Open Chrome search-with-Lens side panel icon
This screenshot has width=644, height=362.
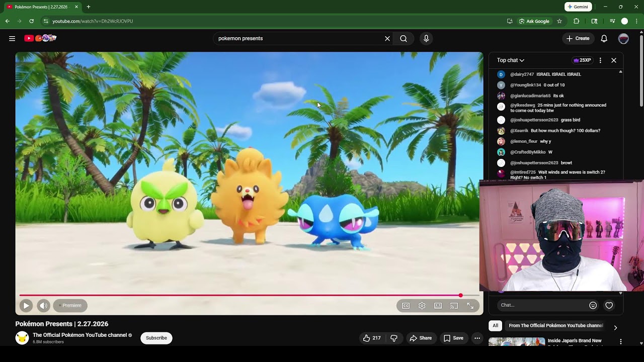click(595, 21)
